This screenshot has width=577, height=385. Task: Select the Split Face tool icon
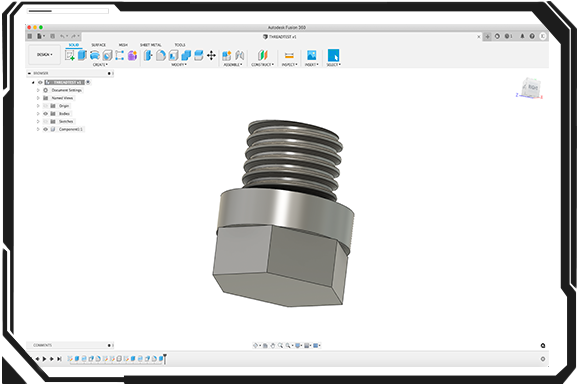[198, 56]
